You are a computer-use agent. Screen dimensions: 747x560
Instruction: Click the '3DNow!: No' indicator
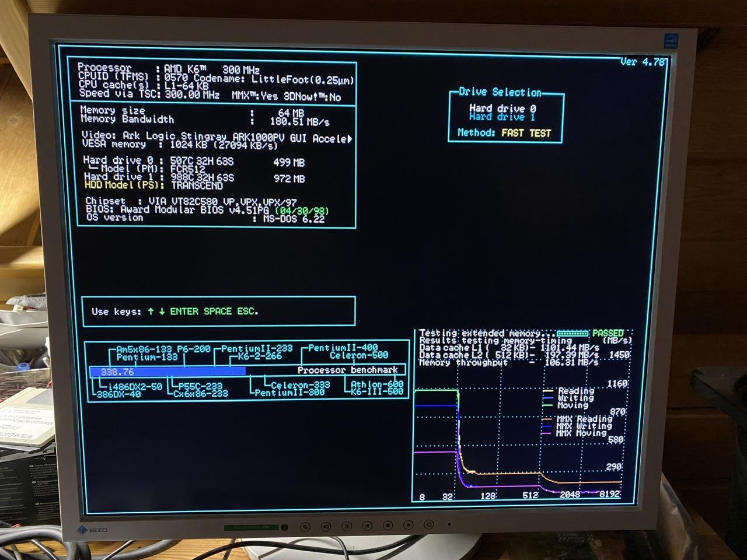click(312, 96)
